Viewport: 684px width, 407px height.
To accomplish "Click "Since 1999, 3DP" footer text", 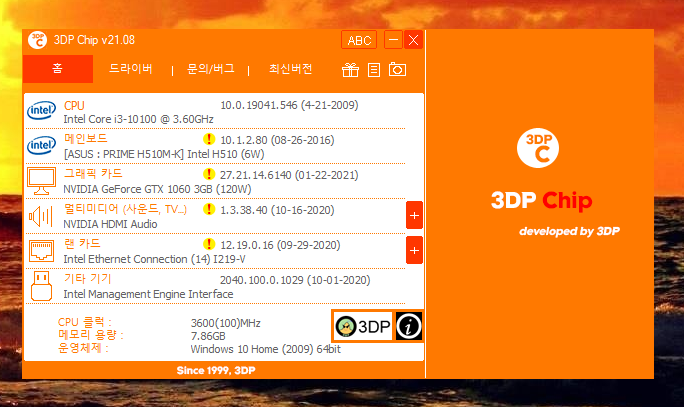I will [216, 370].
